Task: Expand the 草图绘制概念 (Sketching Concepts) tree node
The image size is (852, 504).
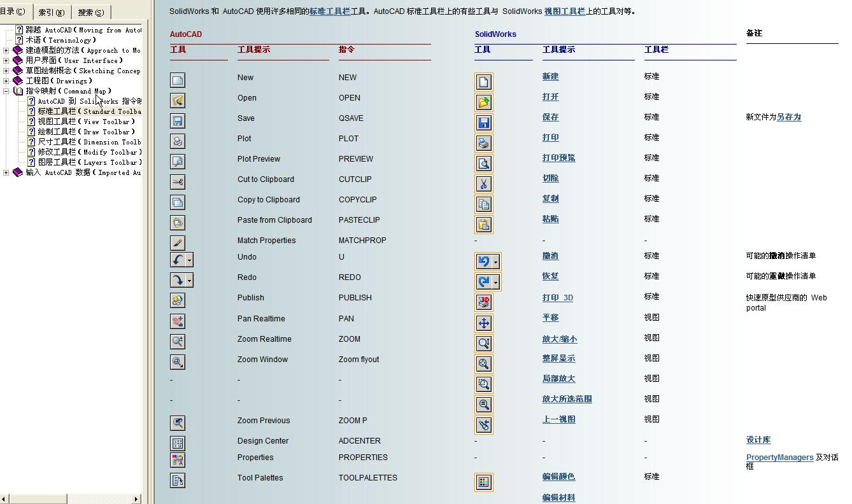Action: (6, 71)
